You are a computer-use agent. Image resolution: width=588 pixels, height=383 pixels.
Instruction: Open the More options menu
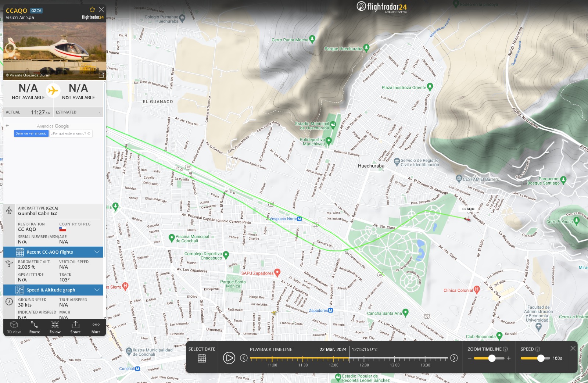(96, 327)
